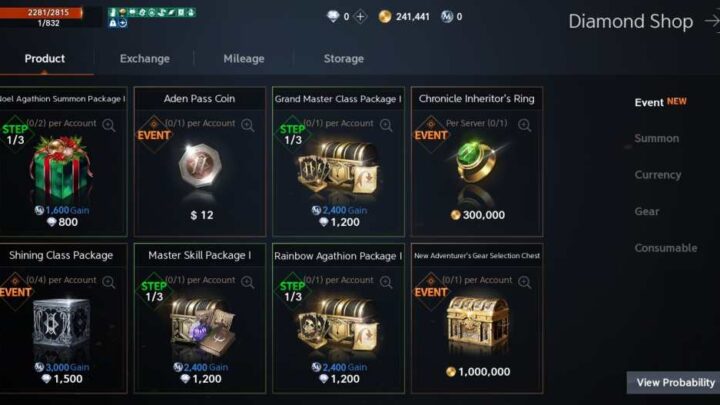
Task: Click the gold coin currency icon
Action: coord(385,17)
